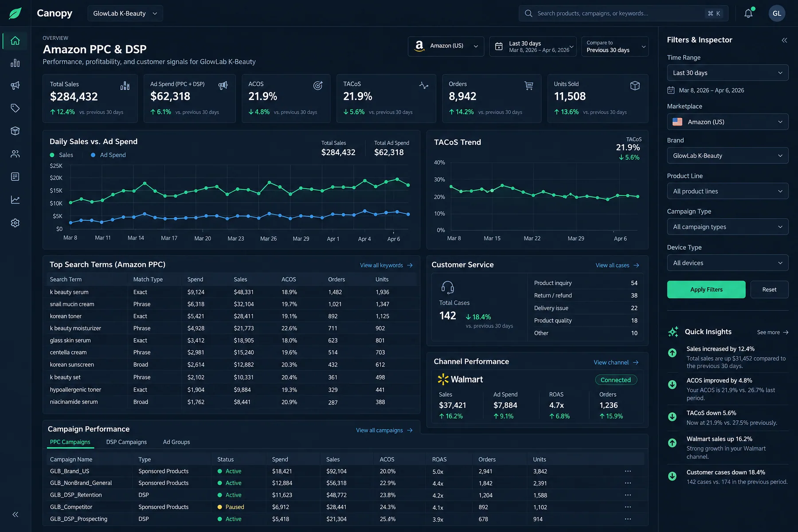Expand the Campaign Type filter dropdown

(728, 227)
